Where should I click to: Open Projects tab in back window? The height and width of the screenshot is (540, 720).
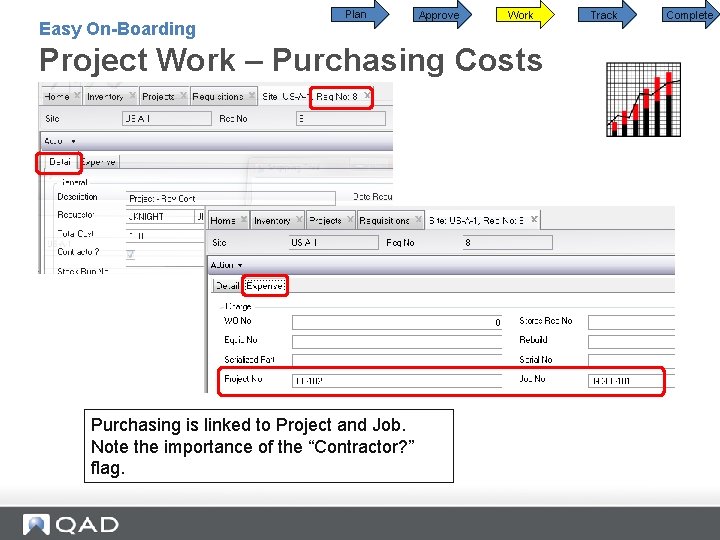(158, 96)
